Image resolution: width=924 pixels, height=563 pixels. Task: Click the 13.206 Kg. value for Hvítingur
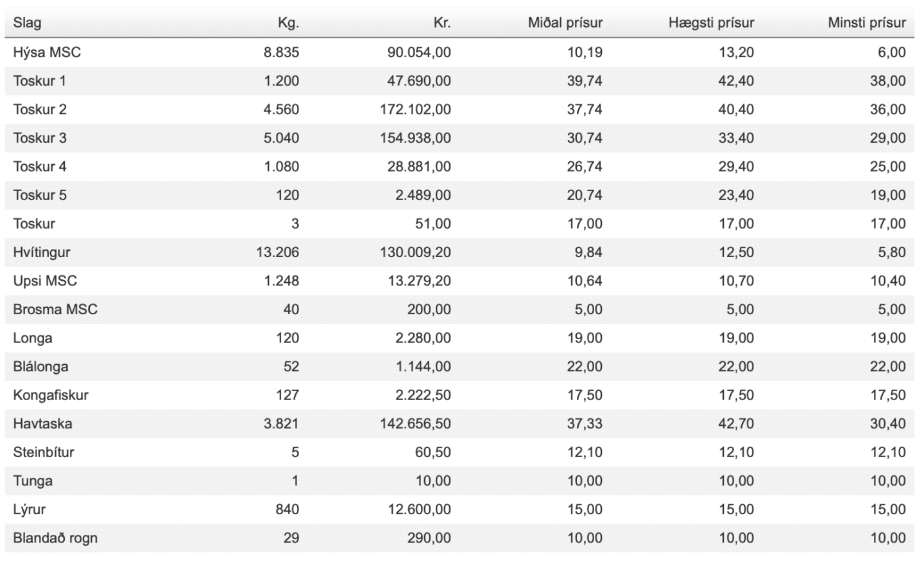point(278,252)
